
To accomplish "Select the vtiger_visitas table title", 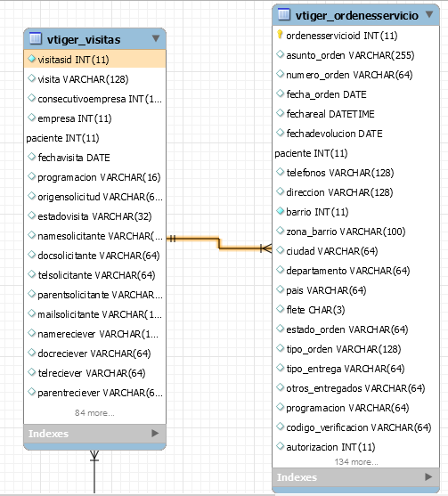I will click(84, 39).
